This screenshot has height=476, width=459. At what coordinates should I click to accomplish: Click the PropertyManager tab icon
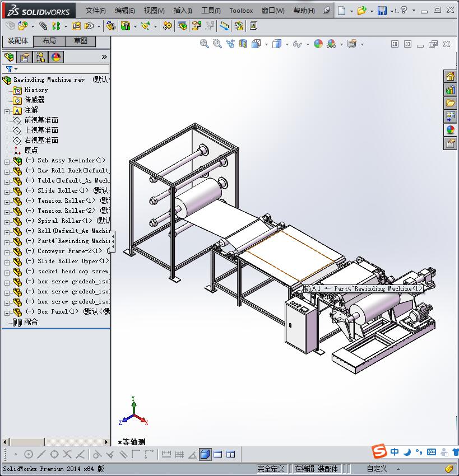click(x=25, y=57)
